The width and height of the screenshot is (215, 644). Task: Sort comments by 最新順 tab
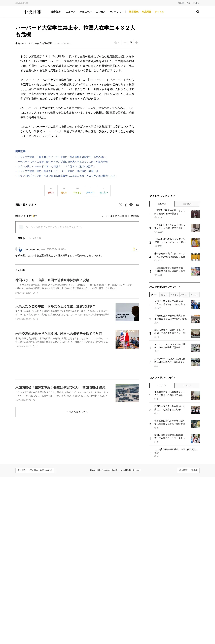[x=21, y=238]
